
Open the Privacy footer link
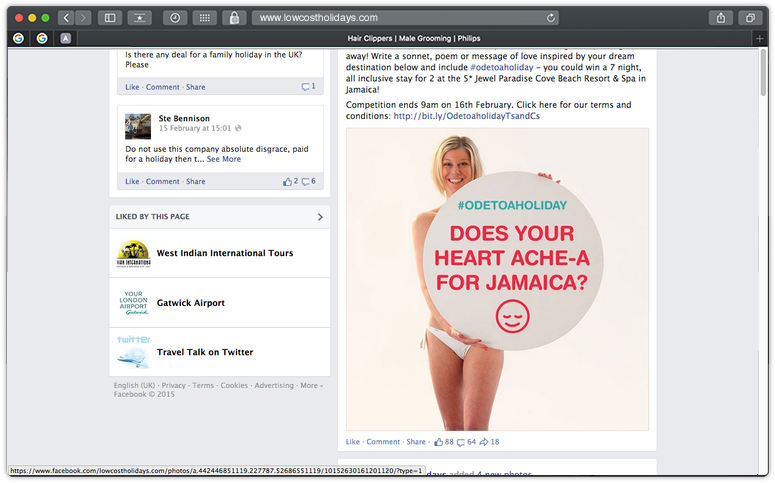click(x=173, y=386)
